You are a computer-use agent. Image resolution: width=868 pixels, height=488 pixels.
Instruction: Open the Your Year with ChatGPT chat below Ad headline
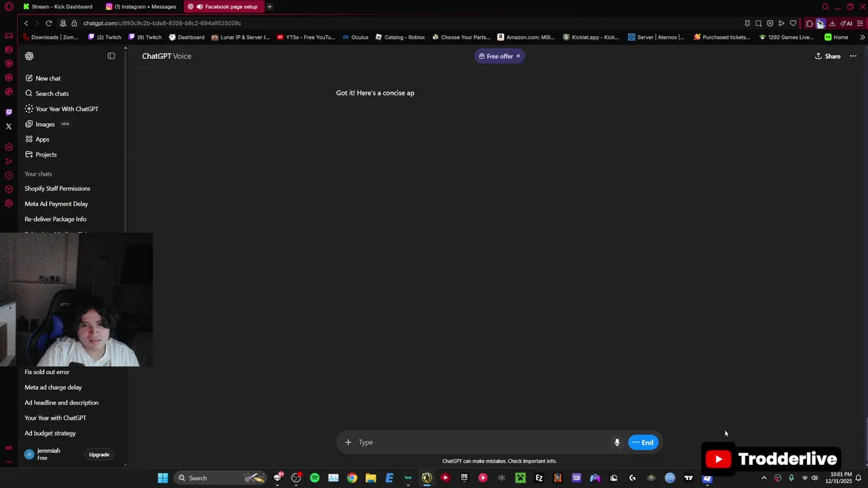(56, 418)
